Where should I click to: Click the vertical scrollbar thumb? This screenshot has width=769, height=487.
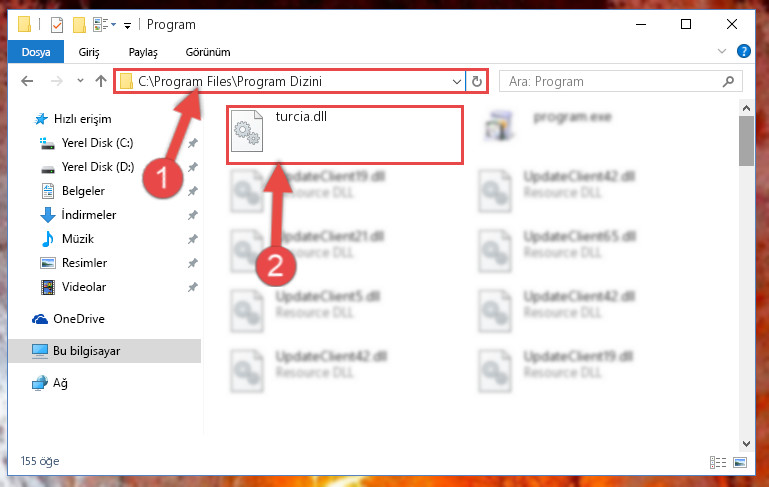(746, 141)
